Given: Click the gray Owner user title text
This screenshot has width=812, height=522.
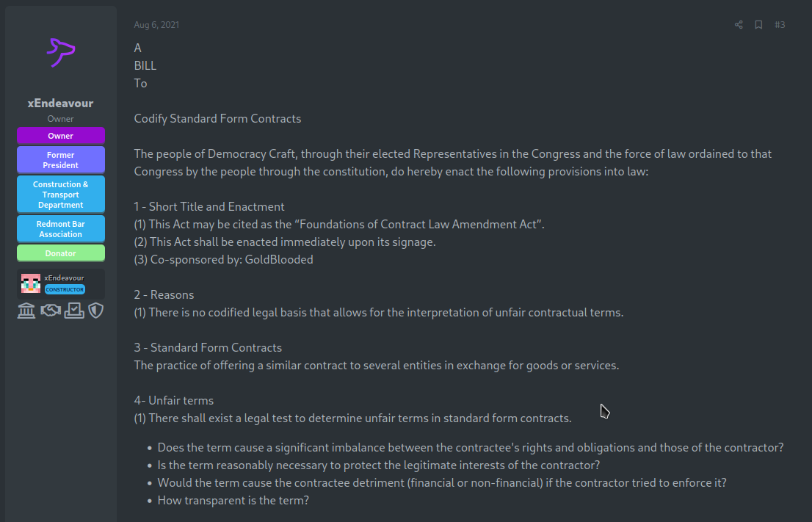Looking at the screenshot, I should tap(61, 119).
